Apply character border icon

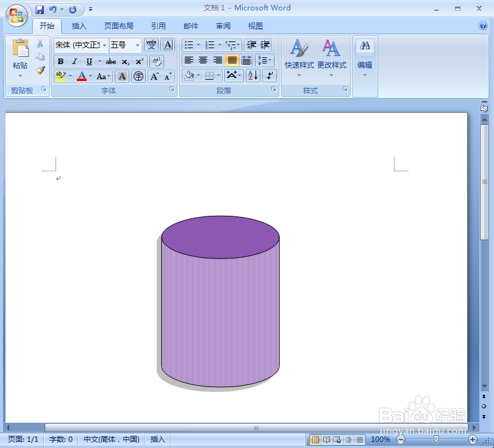pyautogui.click(x=168, y=44)
